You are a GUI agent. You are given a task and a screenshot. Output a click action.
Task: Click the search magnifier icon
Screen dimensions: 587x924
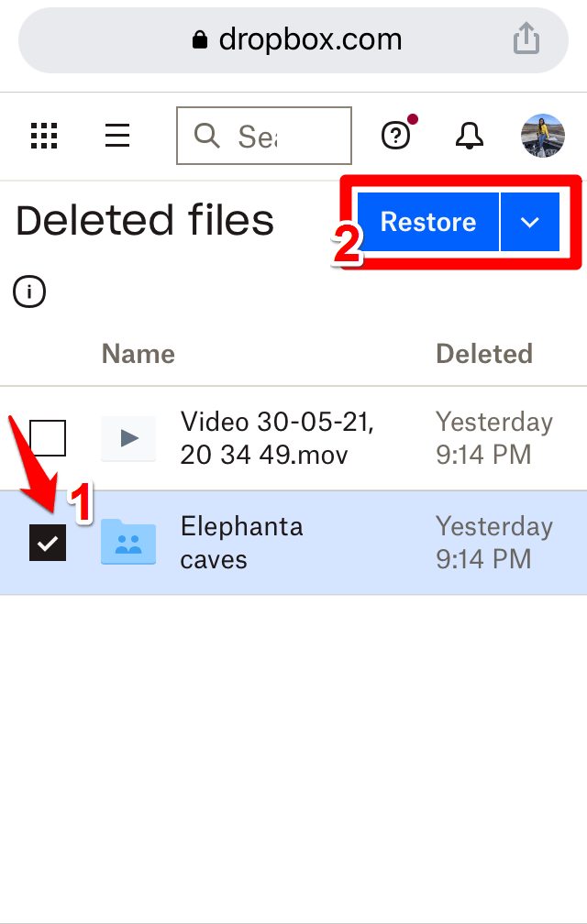pos(207,136)
